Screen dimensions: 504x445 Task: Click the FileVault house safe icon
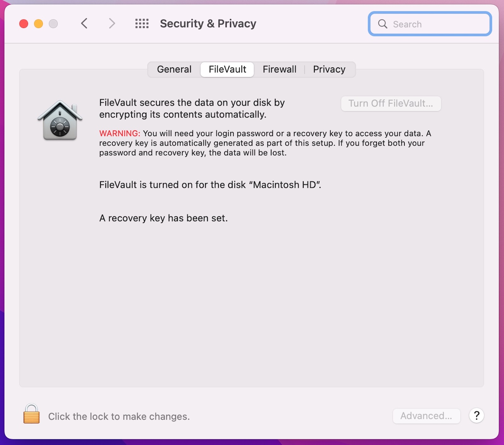tap(60, 120)
